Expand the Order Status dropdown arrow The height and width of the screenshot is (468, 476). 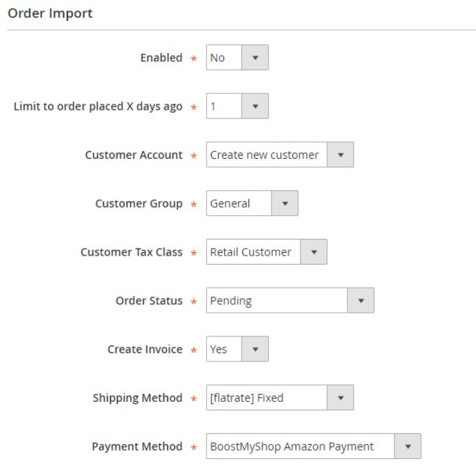pyautogui.click(x=360, y=301)
